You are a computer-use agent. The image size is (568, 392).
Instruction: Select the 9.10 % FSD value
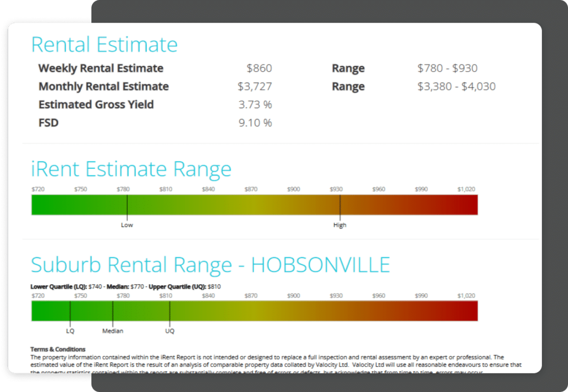tap(255, 123)
